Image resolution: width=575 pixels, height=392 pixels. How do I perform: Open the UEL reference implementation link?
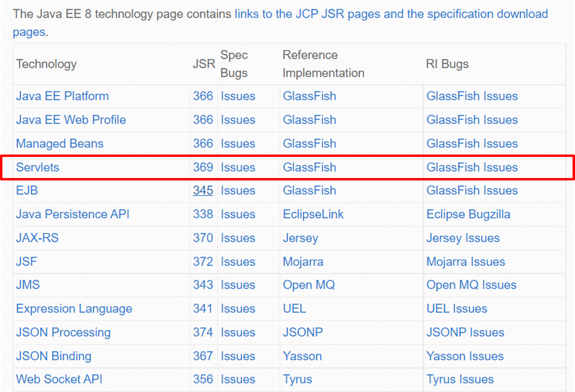coord(294,309)
